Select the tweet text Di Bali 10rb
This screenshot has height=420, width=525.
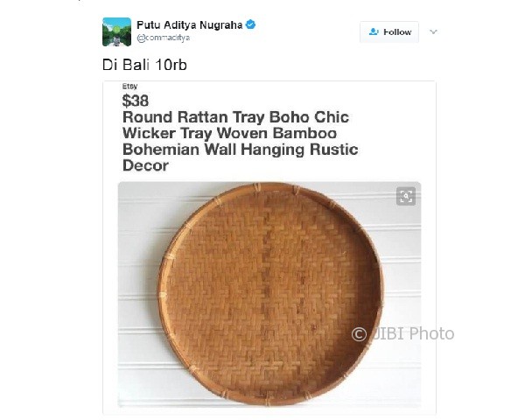(144, 65)
